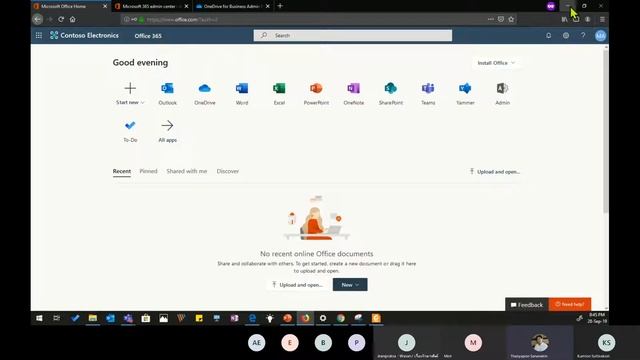The width and height of the screenshot is (640, 360).
Task: Open Task View on the taskbar
Action: (x=57, y=318)
